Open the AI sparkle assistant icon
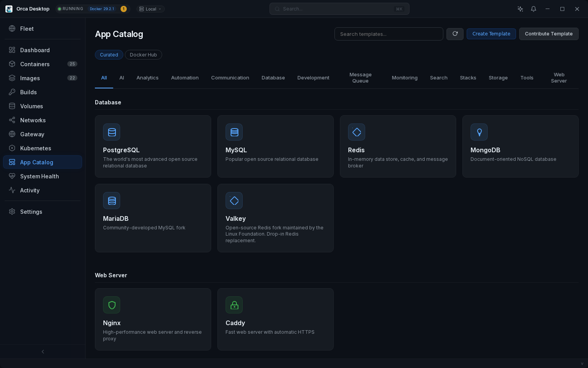 pyautogui.click(x=520, y=9)
